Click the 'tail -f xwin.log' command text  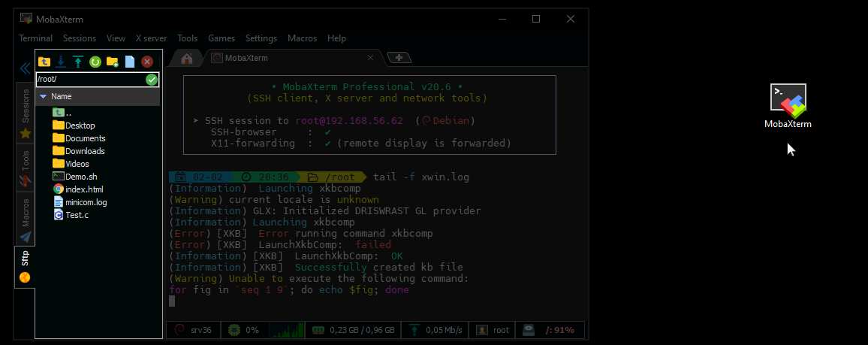(x=421, y=177)
